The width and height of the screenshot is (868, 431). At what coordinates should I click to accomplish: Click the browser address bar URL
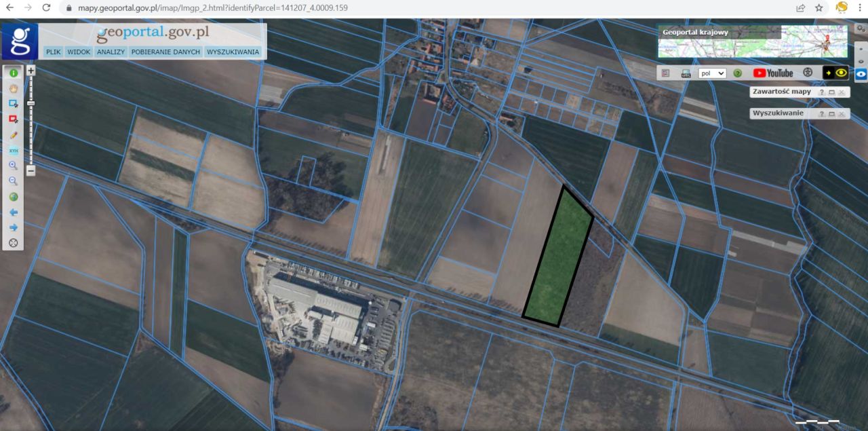coord(212,7)
